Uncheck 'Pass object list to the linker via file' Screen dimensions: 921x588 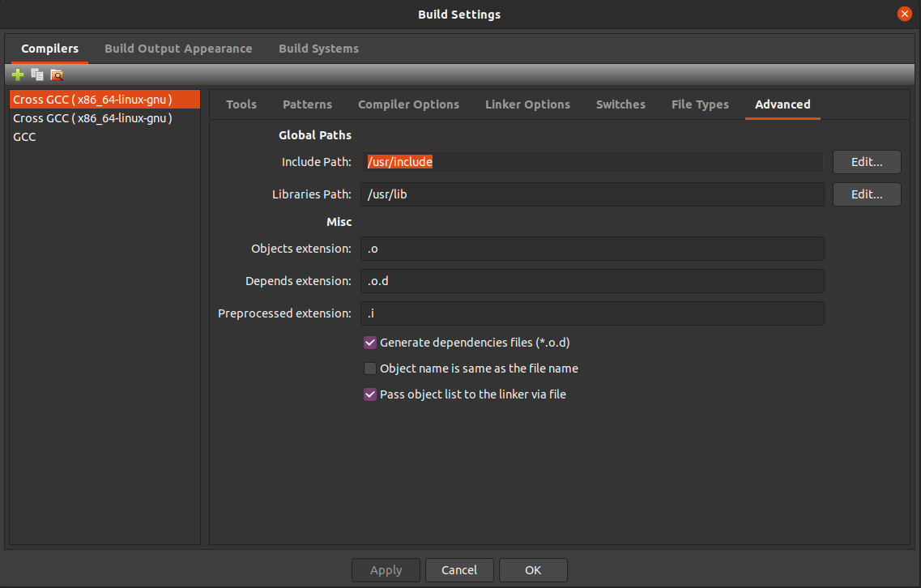coord(370,394)
